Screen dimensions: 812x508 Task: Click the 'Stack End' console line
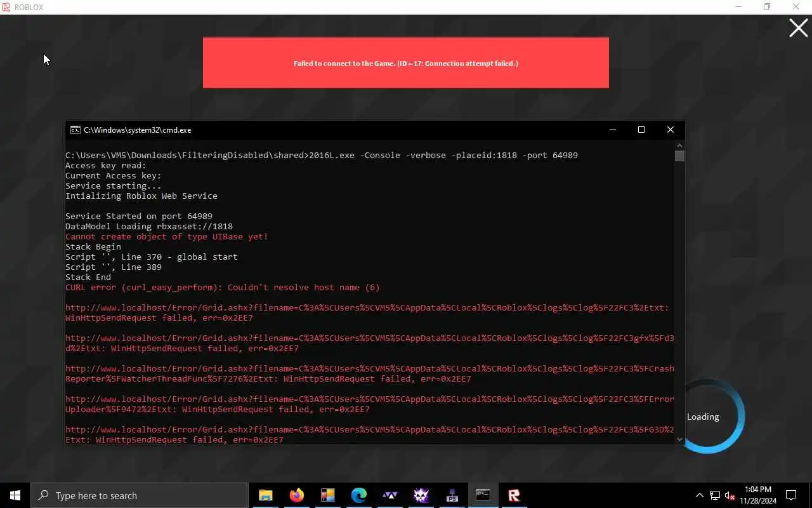coord(88,277)
